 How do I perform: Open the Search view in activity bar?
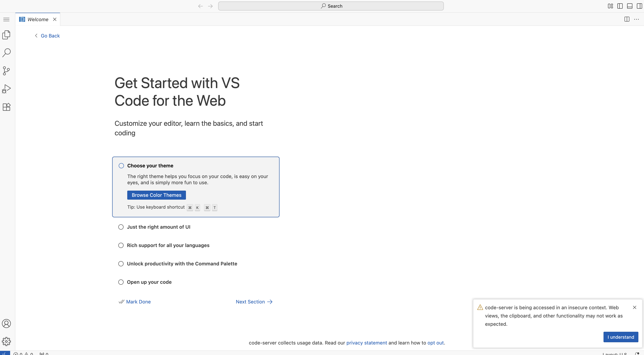[7, 53]
